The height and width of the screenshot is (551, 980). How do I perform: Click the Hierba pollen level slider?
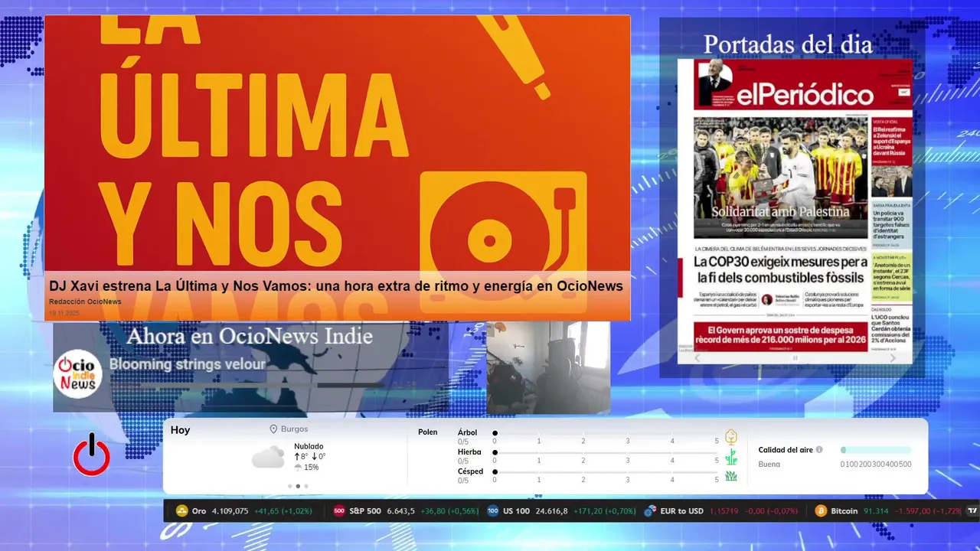606,453
